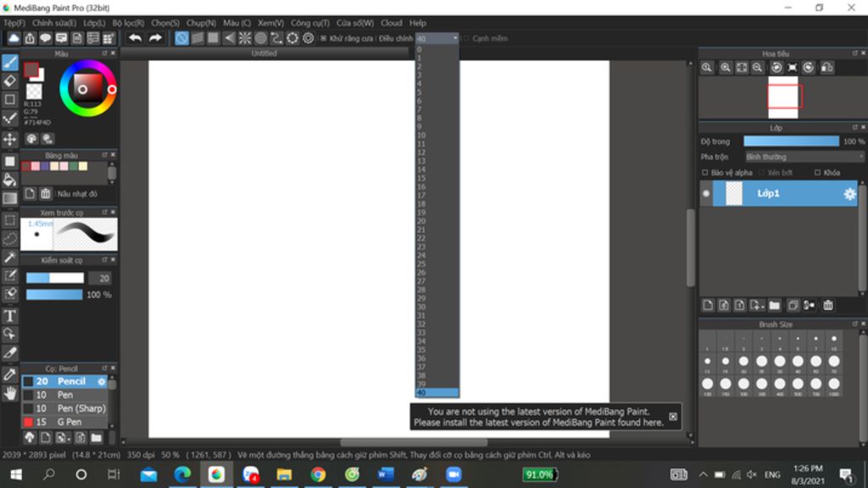Choose value 0 in correction dropdown list
Image resolution: width=868 pixels, height=488 pixels.
click(x=437, y=49)
